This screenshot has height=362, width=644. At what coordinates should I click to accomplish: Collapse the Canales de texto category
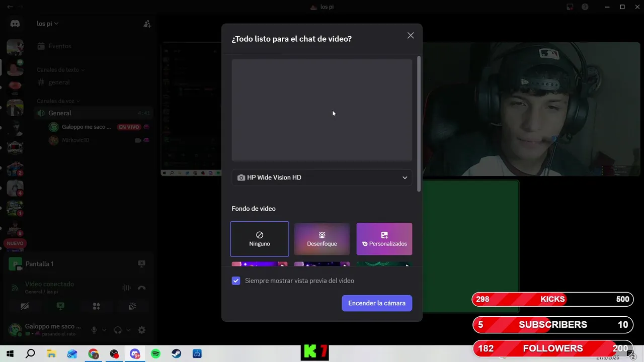coord(60,70)
